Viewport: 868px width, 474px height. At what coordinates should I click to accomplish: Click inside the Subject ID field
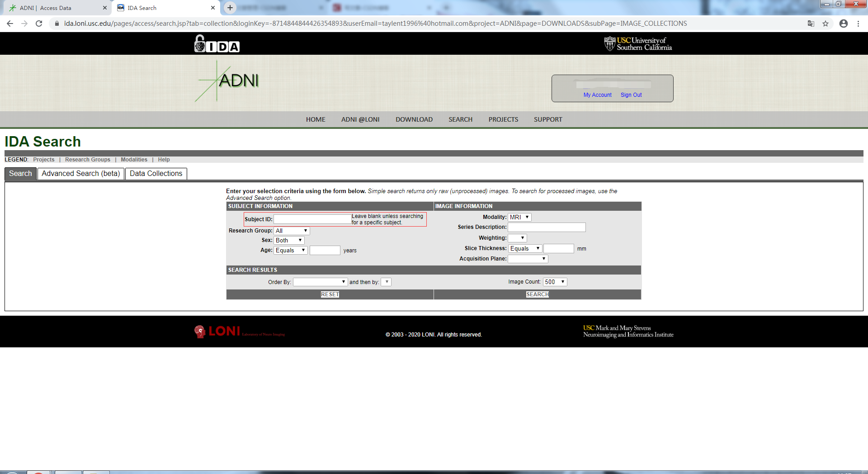tap(312, 219)
